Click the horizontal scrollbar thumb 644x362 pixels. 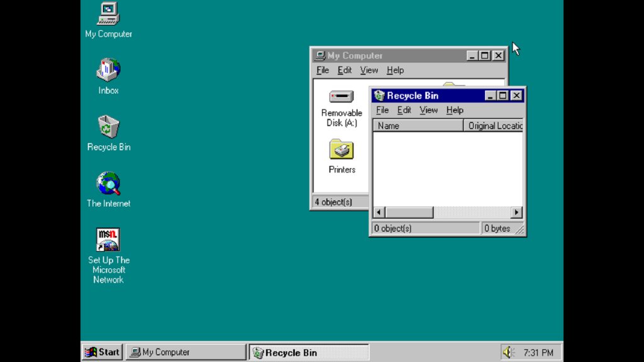[x=409, y=212]
